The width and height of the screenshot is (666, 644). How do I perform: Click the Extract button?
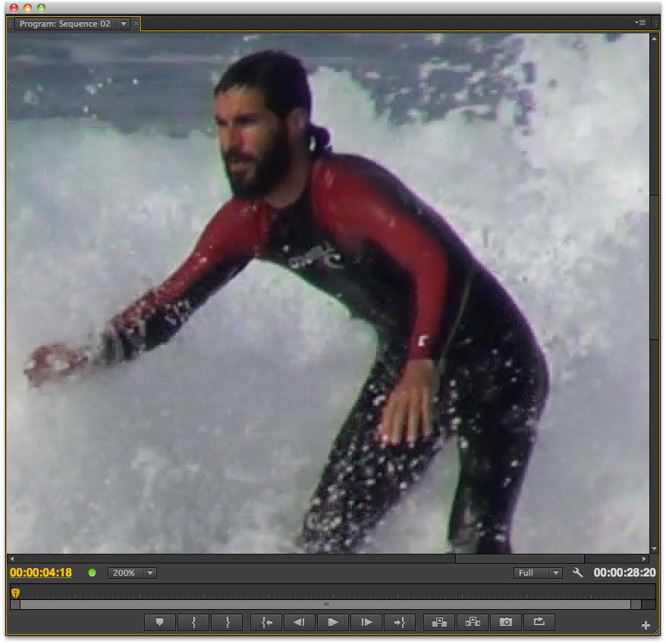[x=473, y=622]
